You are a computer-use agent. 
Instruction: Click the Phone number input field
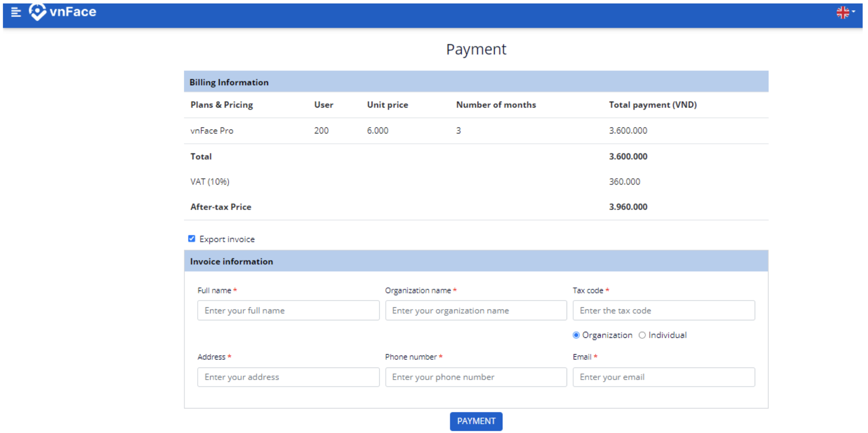(x=476, y=377)
